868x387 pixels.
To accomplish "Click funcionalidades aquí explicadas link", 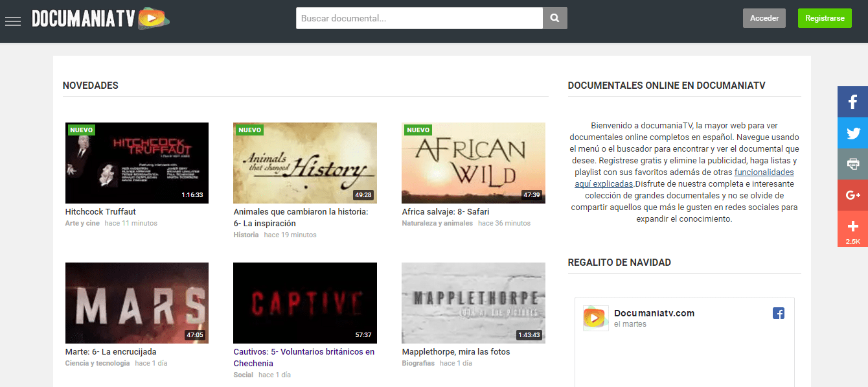I will coord(684,178).
